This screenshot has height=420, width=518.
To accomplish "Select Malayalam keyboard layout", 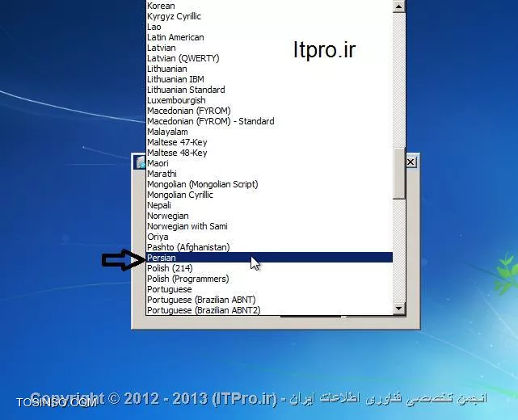I will tap(269, 132).
